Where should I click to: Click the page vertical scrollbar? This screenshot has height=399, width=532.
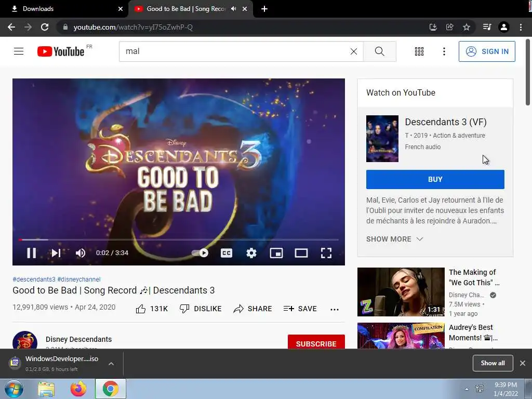528,73
